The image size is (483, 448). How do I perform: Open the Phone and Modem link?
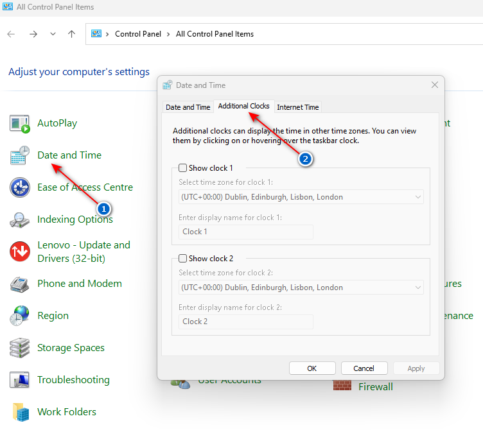(80, 284)
